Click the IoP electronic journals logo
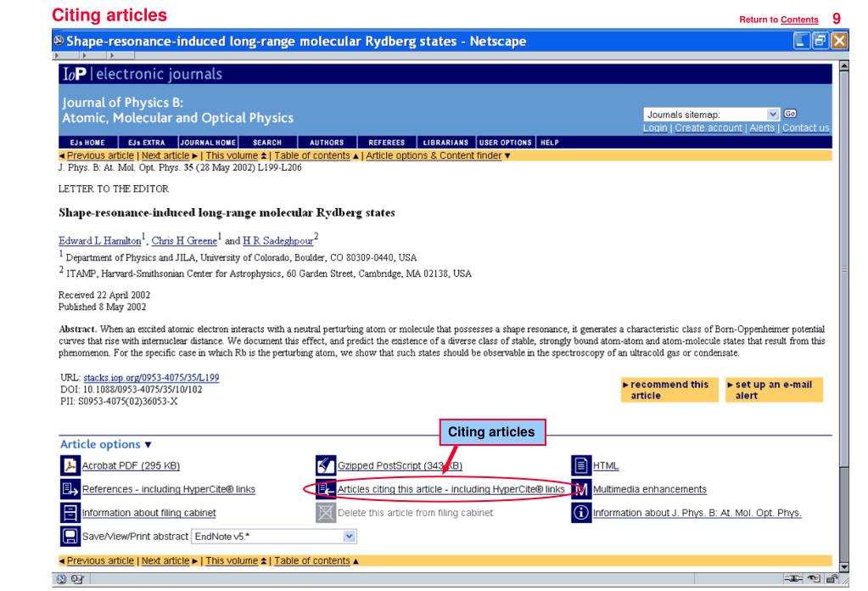 143,74
